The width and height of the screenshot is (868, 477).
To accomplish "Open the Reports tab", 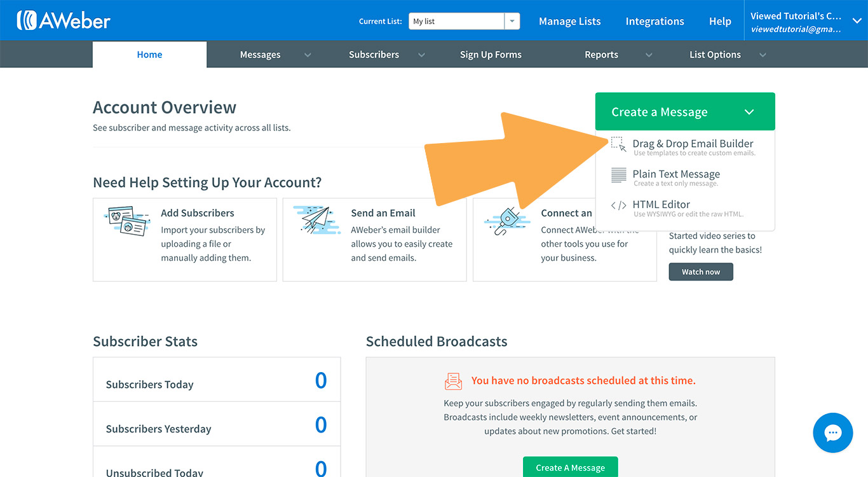I will [601, 55].
